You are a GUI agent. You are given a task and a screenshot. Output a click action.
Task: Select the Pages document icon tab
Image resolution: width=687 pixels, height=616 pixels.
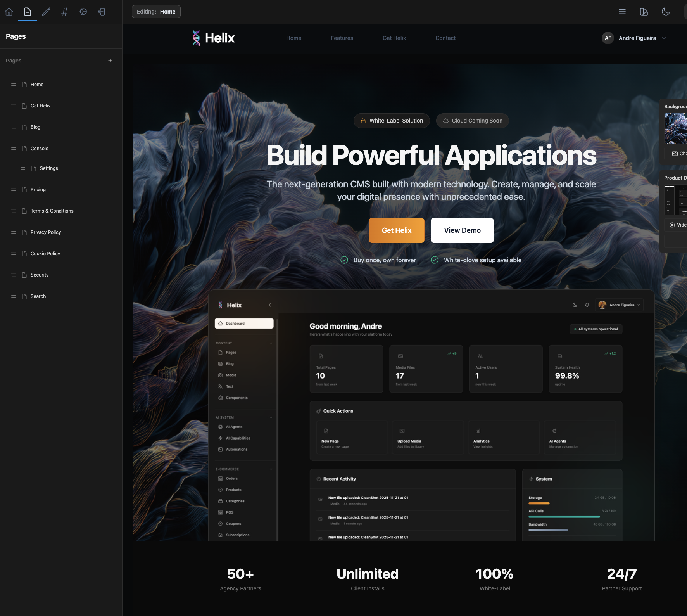pos(28,12)
